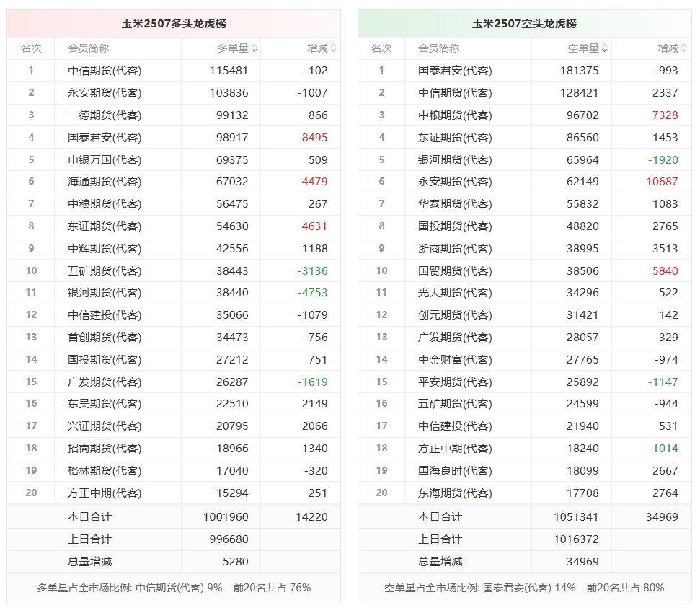Select red change value 5840
This screenshot has width=700, height=608.
tap(665, 271)
